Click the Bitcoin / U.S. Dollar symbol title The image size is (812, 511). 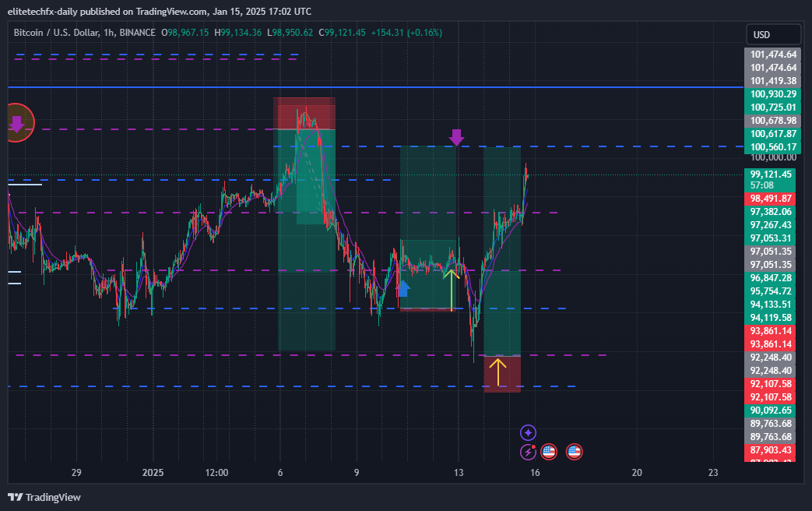click(x=56, y=33)
